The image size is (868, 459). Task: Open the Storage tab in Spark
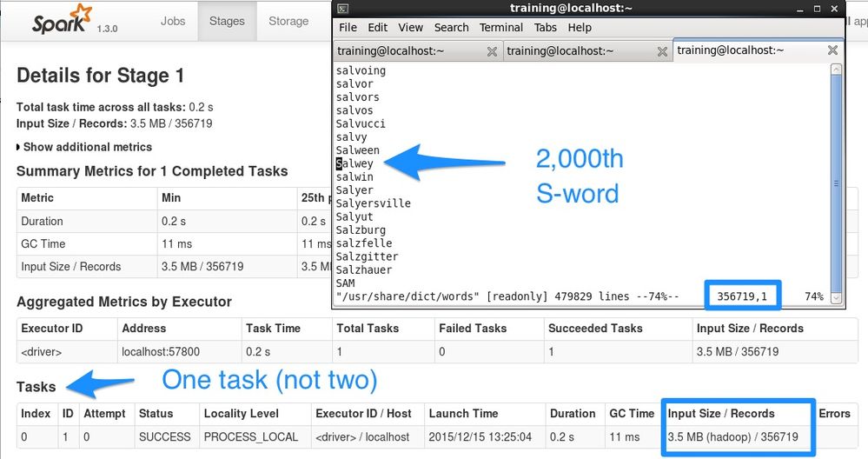pos(288,21)
